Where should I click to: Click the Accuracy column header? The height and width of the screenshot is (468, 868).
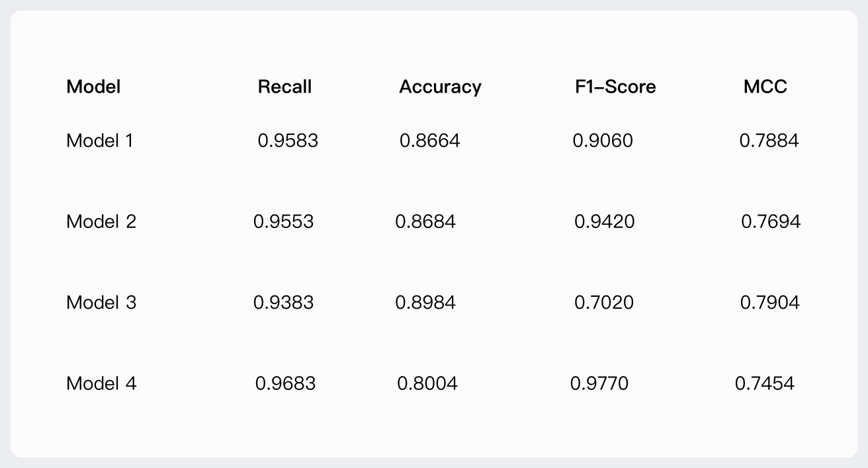tap(440, 87)
